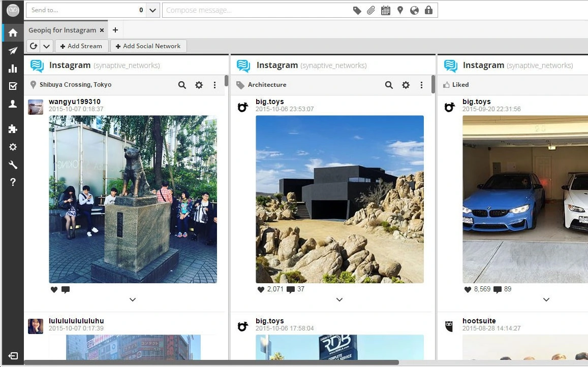Viewport: 588px width, 367px height.
Task: Open Analytics via the bar chart icon
Action: pyautogui.click(x=13, y=69)
